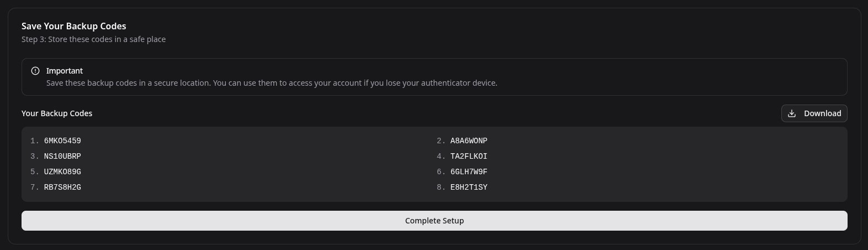Image resolution: width=868 pixels, height=250 pixels.
Task: Click the Important alert title
Action: tap(65, 71)
